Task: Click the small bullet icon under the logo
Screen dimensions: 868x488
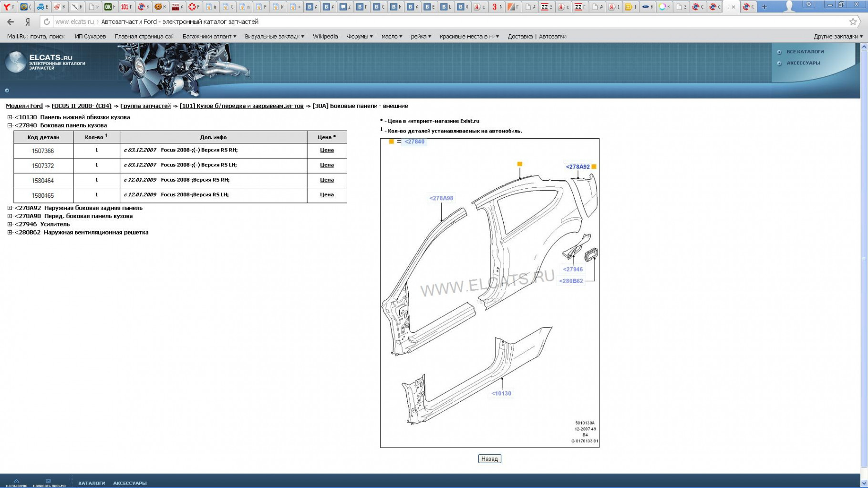Action: coord(7,91)
